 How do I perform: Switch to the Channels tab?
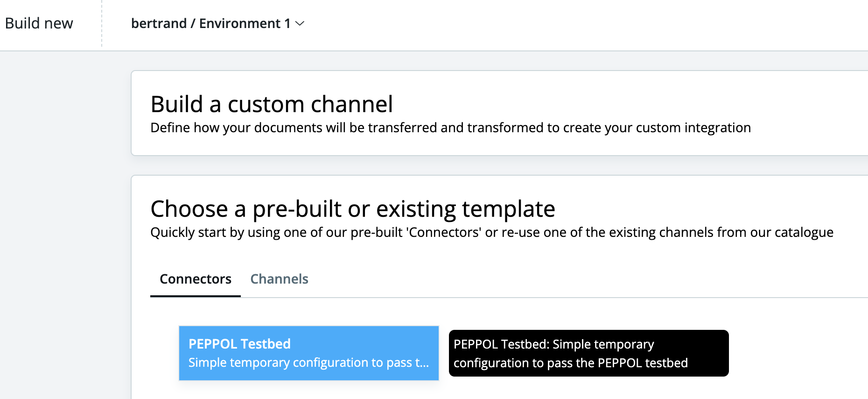click(279, 279)
